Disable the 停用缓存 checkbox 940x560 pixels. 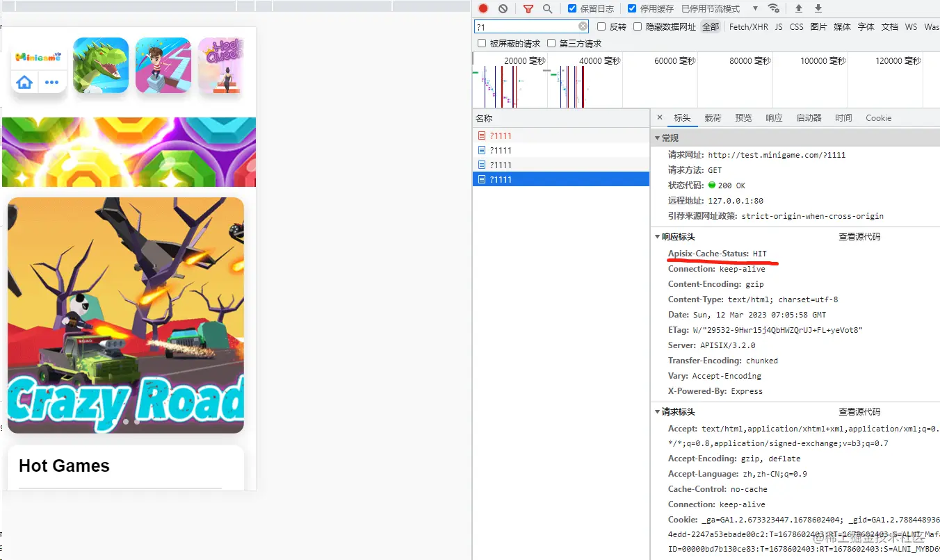pos(632,8)
